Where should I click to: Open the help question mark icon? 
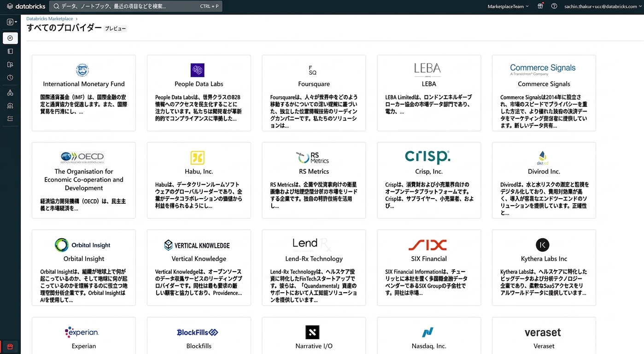(554, 6)
